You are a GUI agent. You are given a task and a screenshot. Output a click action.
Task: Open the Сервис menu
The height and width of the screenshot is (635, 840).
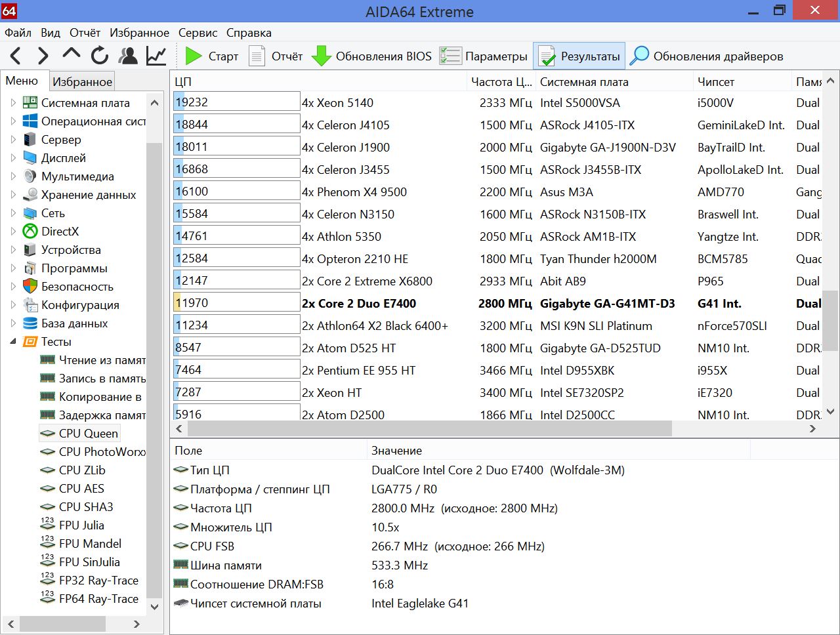click(198, 32)
